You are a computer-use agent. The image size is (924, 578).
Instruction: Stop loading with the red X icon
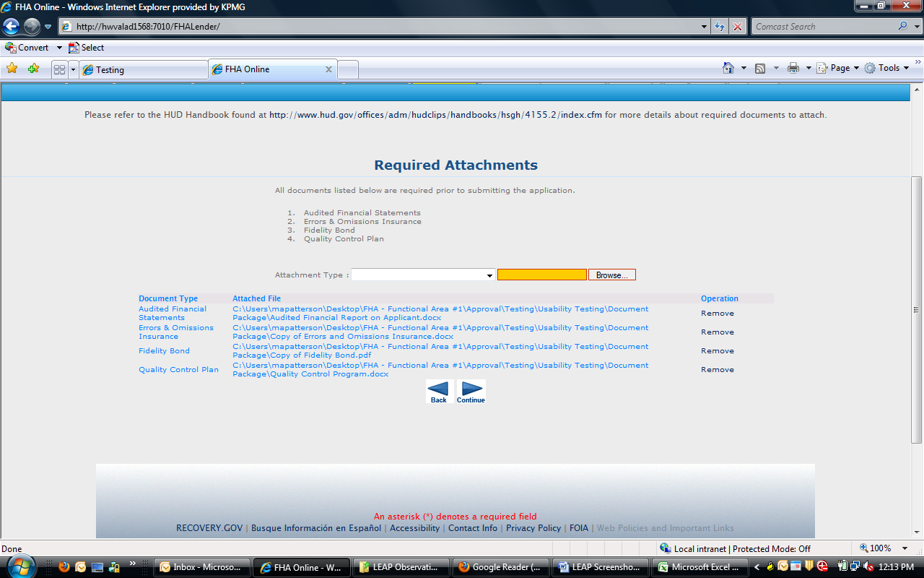pyautogui.click(x=738, y=27)
